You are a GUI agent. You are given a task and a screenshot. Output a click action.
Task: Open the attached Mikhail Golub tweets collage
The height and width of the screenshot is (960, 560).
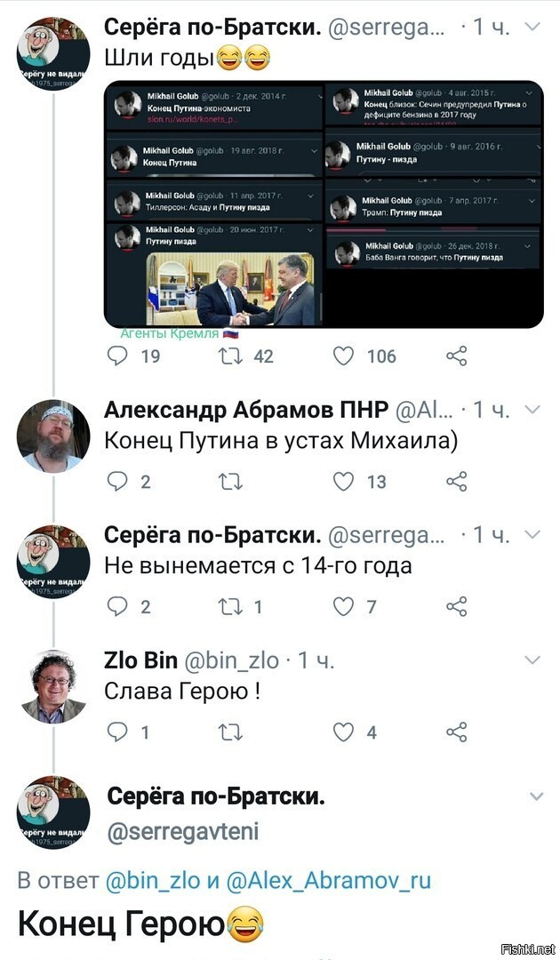tap(324, 204)
